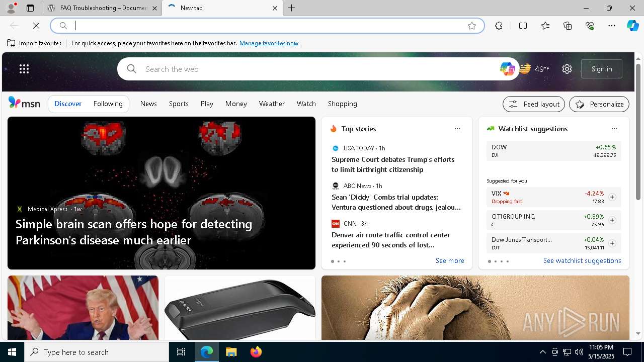
Task: Show hidden system tray icons
Action: tap(542, 352)
